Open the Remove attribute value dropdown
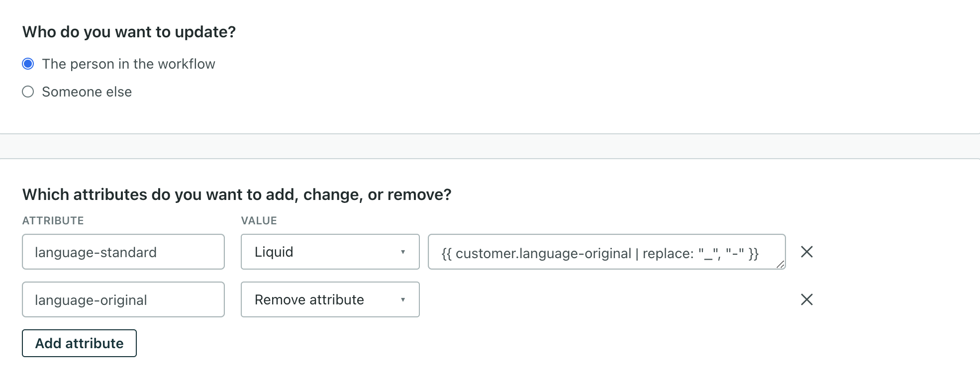The height and width of the screenshot is (383, 980). [329, 299]
